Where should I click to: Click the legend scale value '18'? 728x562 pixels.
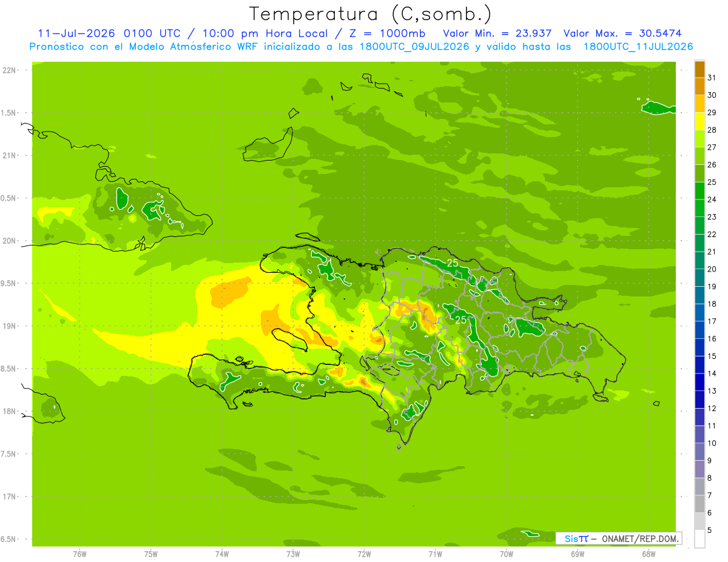click(712, 304)
